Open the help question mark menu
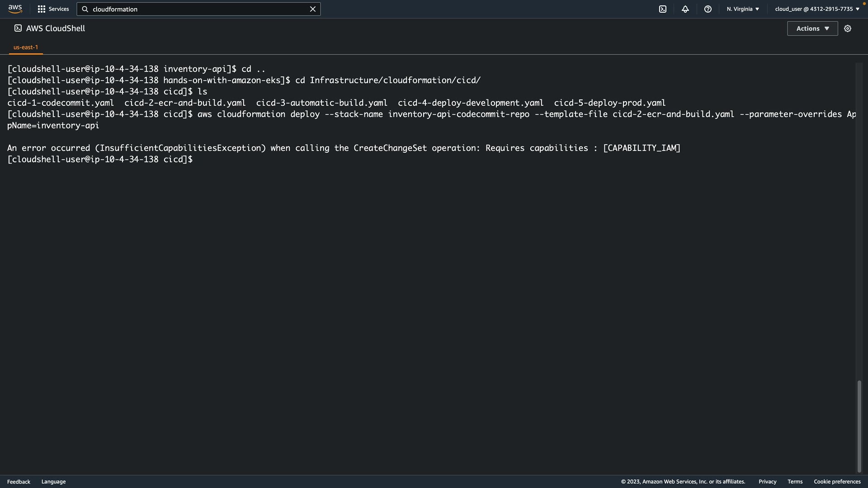The image size is (868, 488). [x=708, y=9]
